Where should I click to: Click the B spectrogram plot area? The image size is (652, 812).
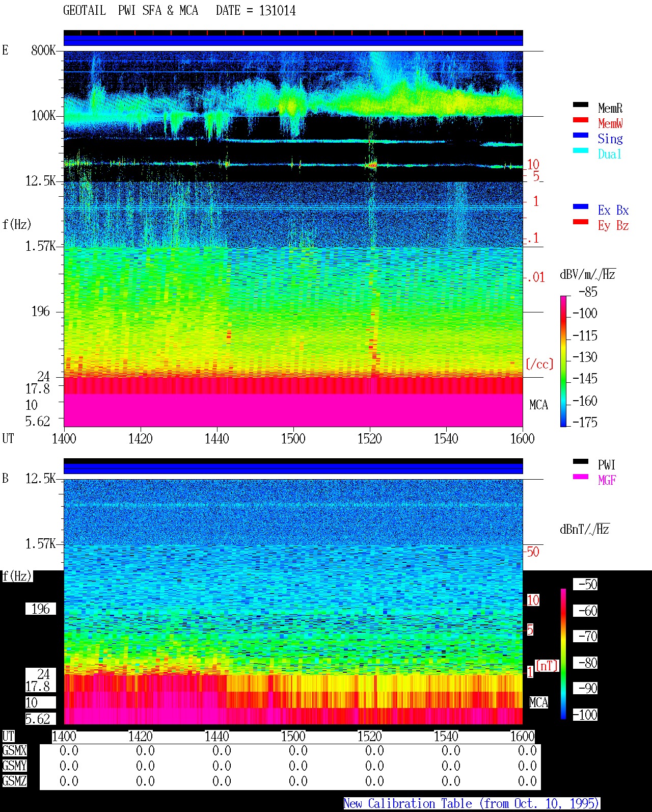(293, 601)
